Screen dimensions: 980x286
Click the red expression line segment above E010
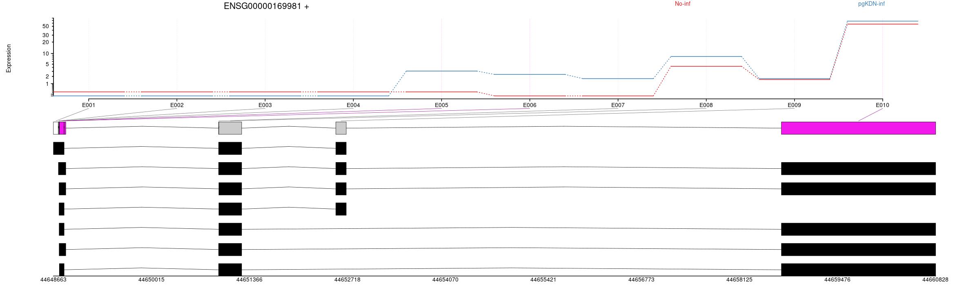(882, 24)
